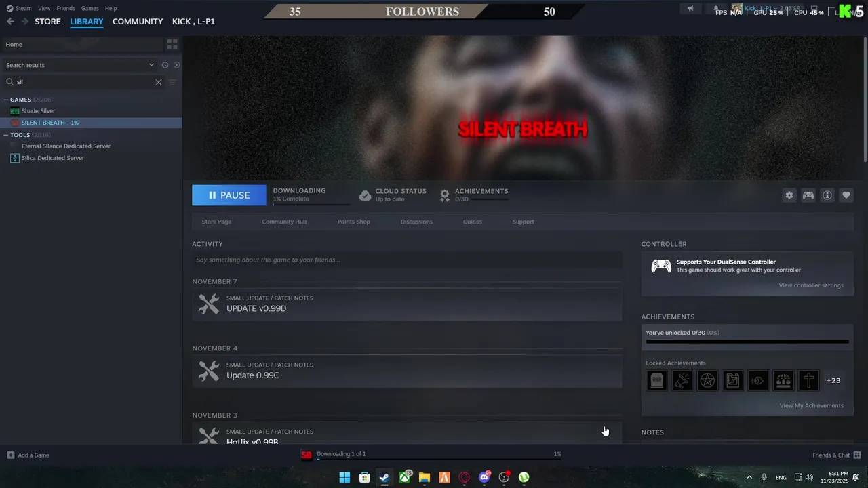This screenshot has height=488, width=868.
Task: Open Friends & Chat panel
Action: [x=836, y=455]
